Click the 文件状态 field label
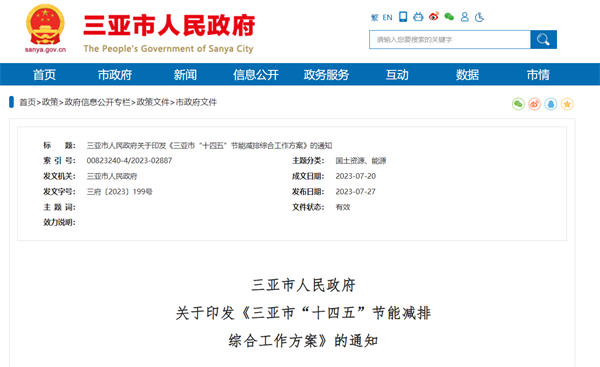600x367 pixels. (308, 207)
